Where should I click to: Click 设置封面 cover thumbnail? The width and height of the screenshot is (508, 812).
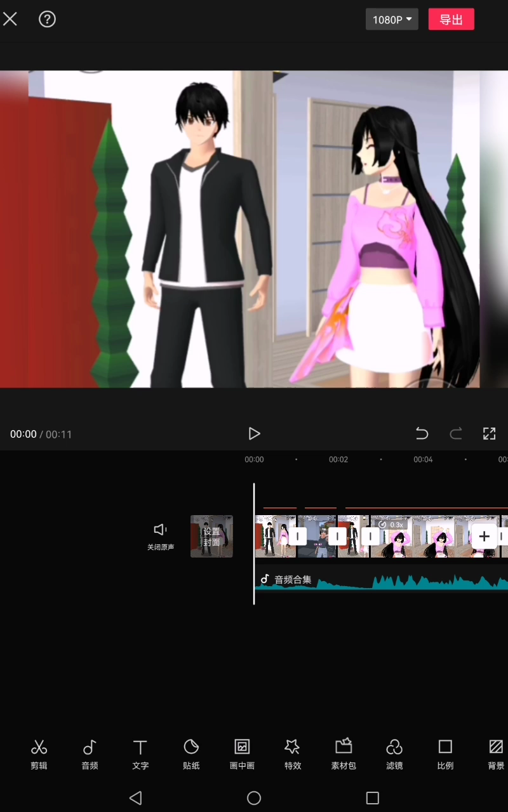[x=211, y=536]
